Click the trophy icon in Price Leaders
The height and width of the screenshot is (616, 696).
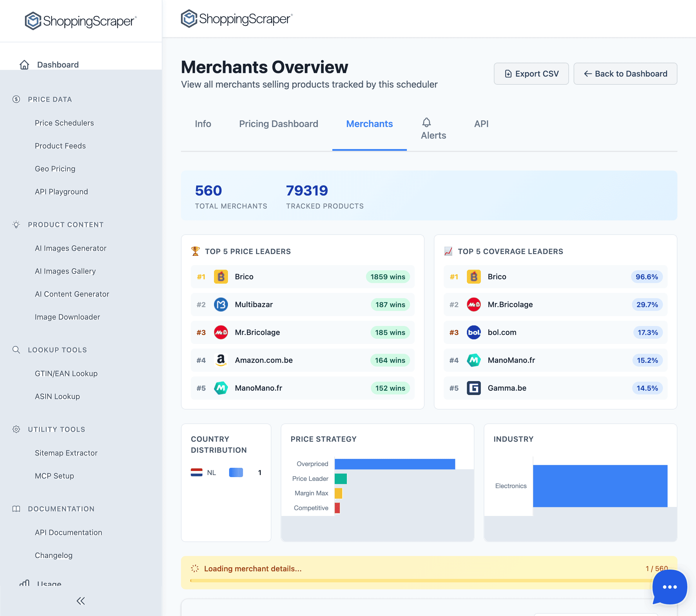195,251
